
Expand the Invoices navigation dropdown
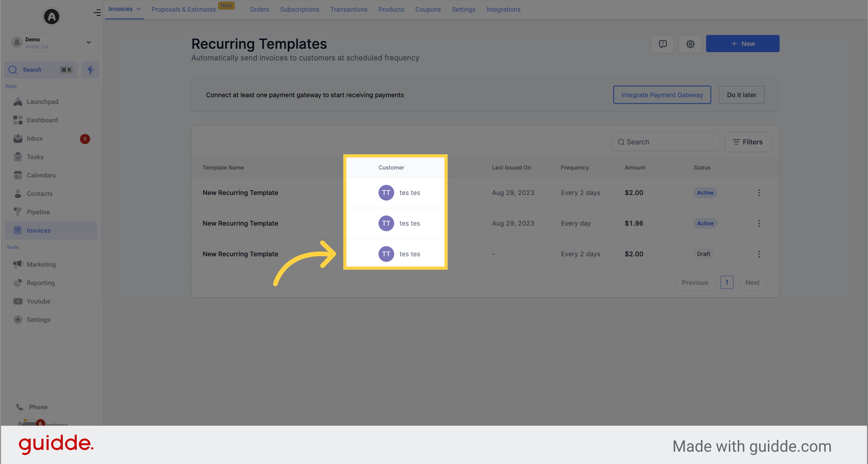pos(138,9)
